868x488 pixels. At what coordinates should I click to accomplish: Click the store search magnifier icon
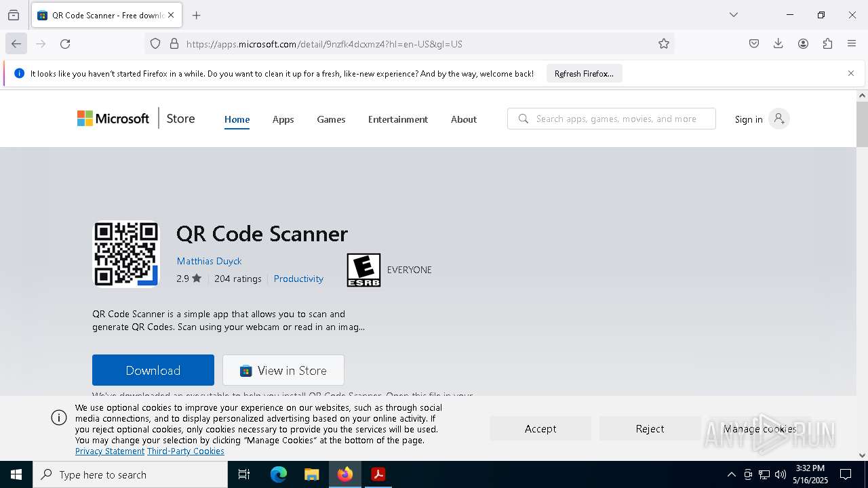(x=523, y=119)
